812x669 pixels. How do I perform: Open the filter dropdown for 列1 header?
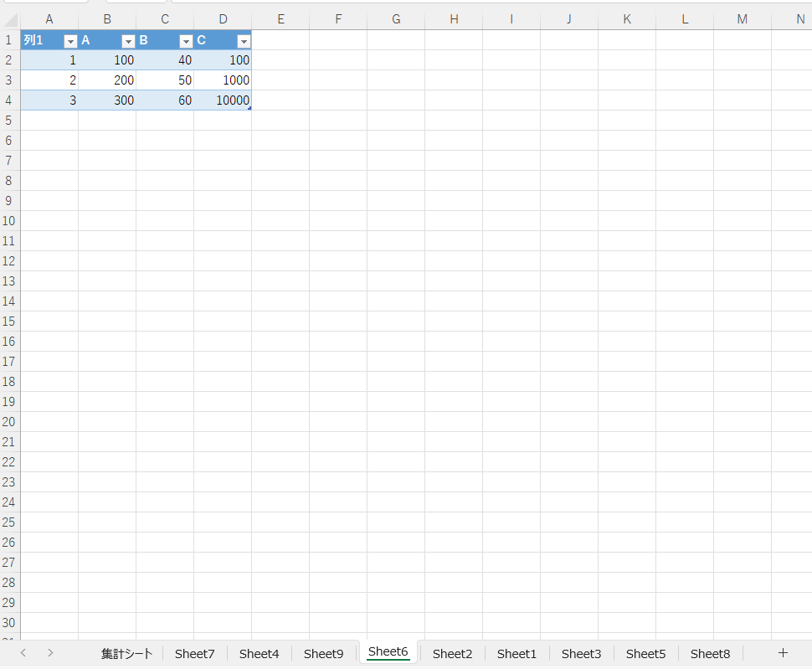(70, 41)
